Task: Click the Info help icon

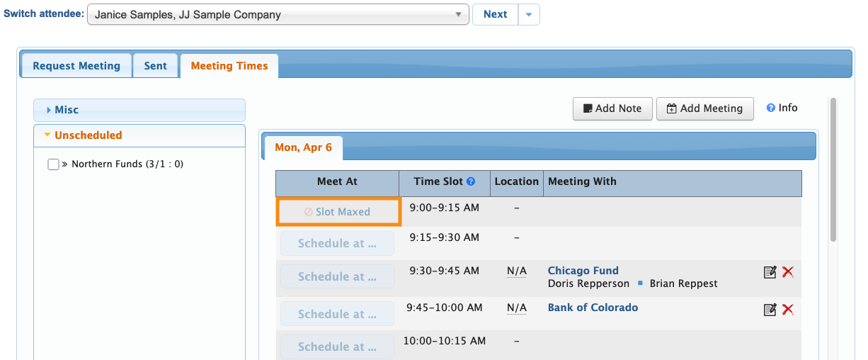Action: click(x=770, y=108)
